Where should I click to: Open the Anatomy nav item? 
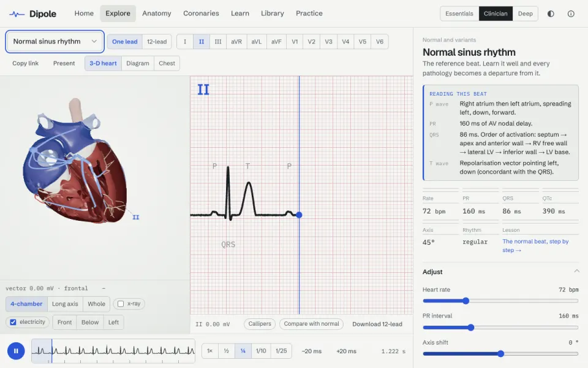(157, 13)
